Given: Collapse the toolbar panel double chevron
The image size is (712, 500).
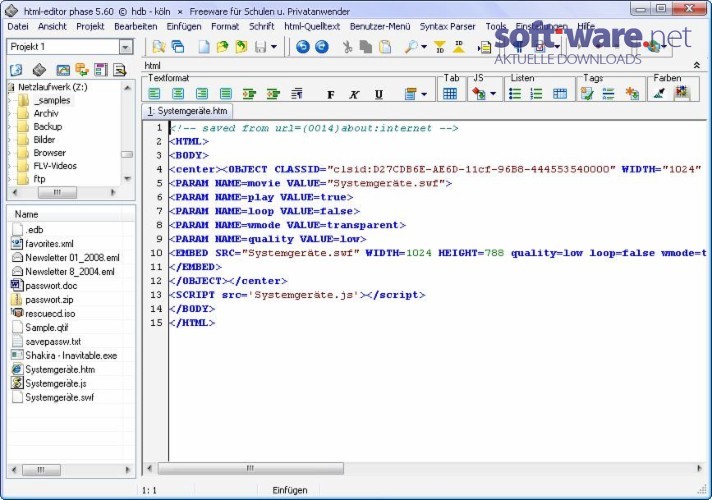Looking at the screenshot, I should (x=697, y=65).
